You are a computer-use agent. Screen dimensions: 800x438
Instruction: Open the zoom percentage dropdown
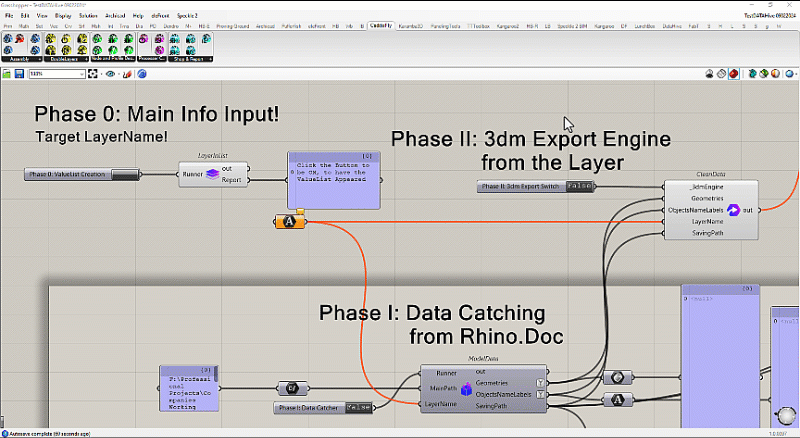pyautogui.click(x=82, y=73)
